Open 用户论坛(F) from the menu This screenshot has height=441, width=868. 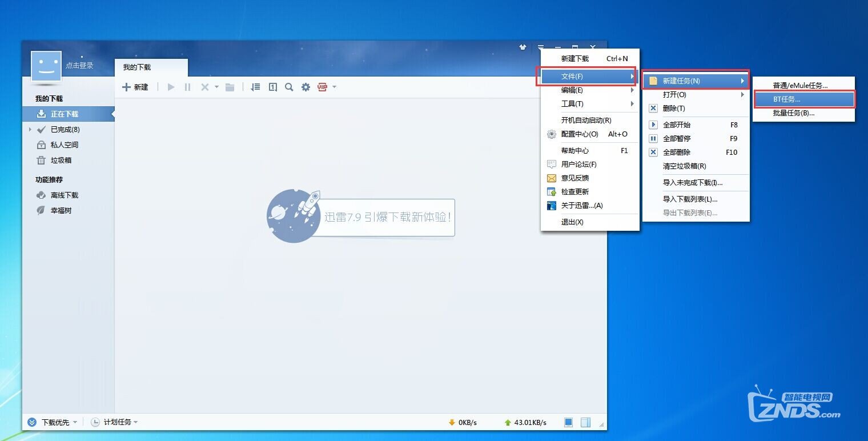(x=590, y=165)
